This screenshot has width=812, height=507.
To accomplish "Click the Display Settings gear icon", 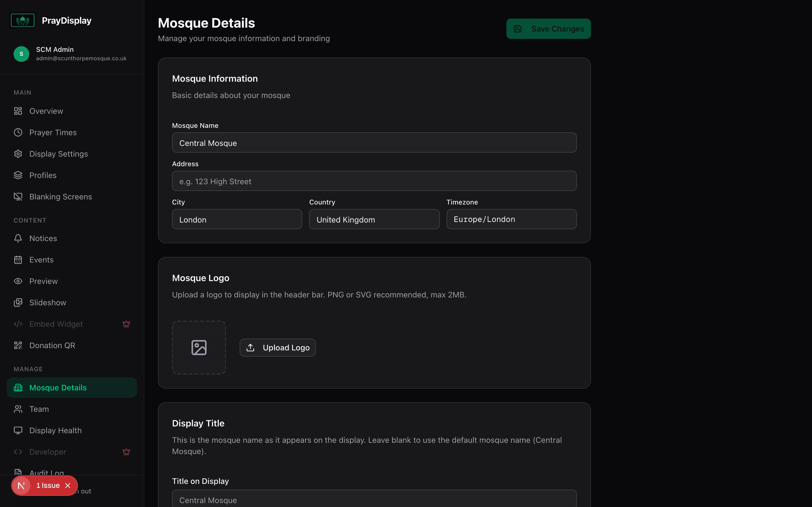I will [18, 154].
